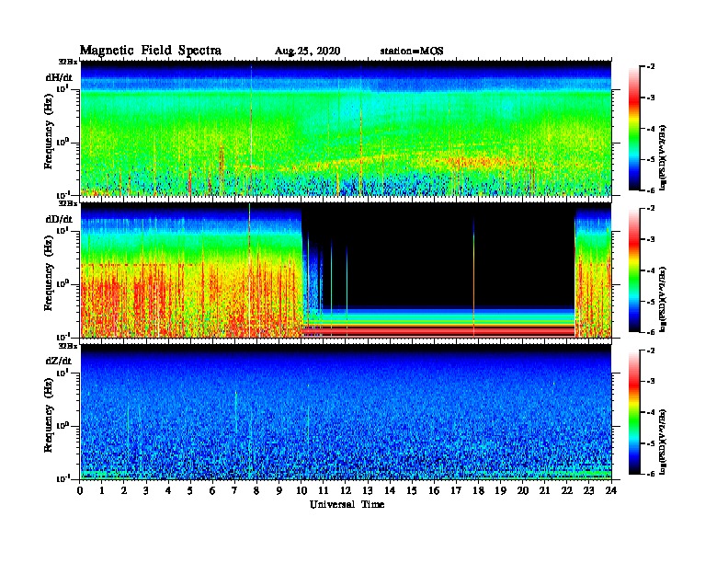
Task: Click hour tick '8' on time axis
Action: (x=256, y=491)
